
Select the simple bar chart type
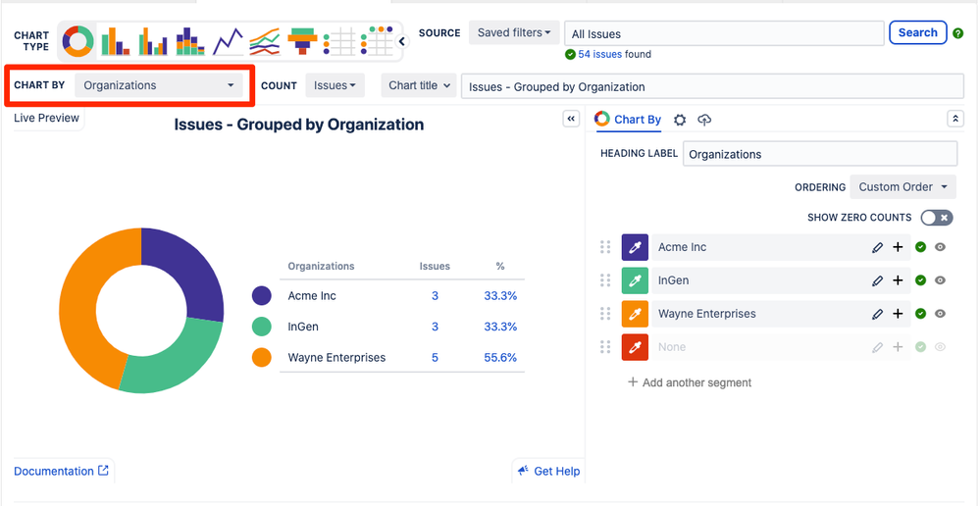click(115, 42)
